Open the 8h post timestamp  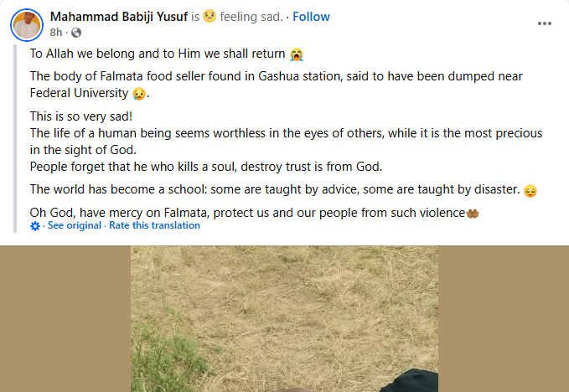(56, 33)
